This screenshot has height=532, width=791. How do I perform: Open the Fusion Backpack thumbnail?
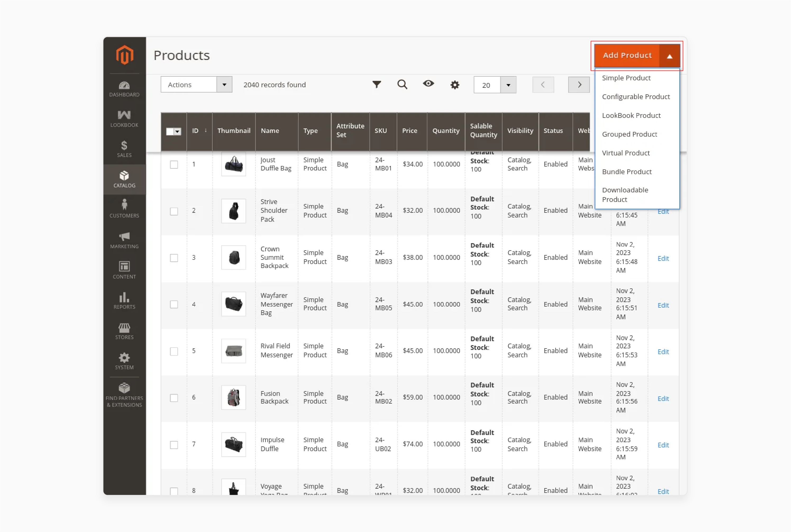pos(234,398)
